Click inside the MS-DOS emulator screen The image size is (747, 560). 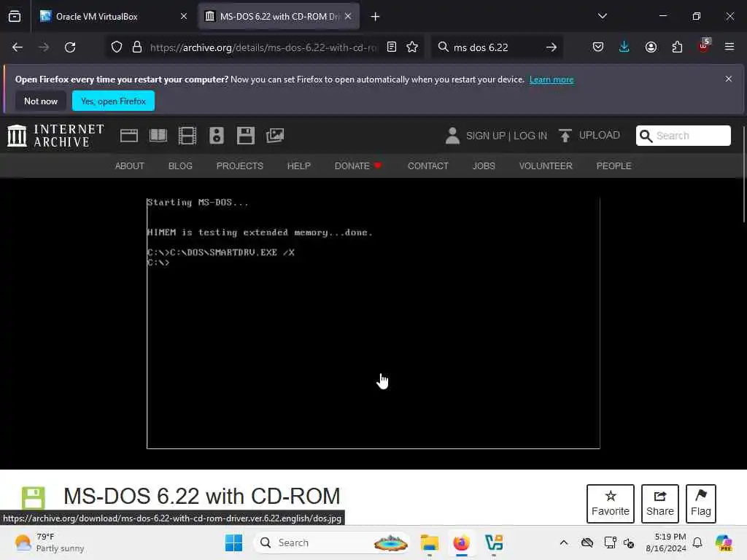pyautogui.click(x=373, y=323)
